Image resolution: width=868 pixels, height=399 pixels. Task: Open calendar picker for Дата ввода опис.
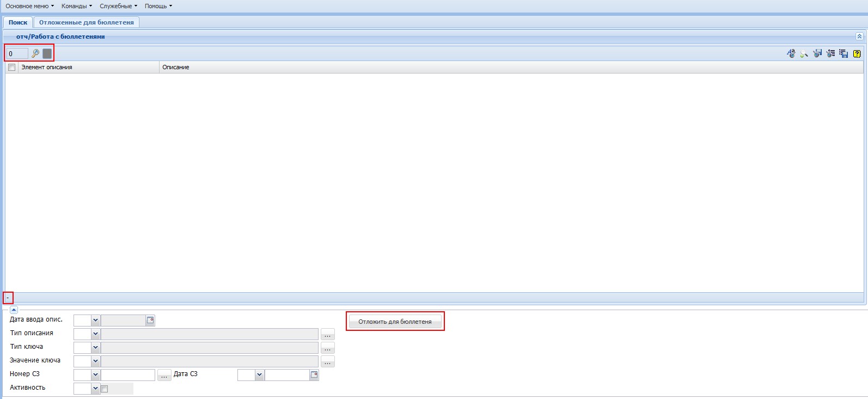point(150,321)
